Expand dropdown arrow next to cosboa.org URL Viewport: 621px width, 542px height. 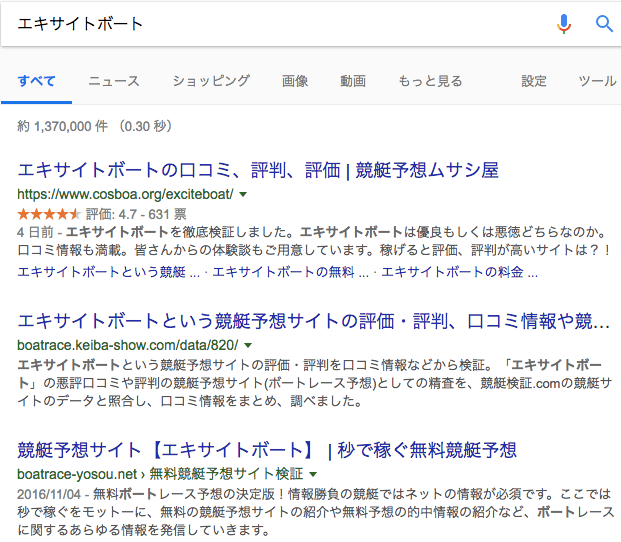(243, 194)
